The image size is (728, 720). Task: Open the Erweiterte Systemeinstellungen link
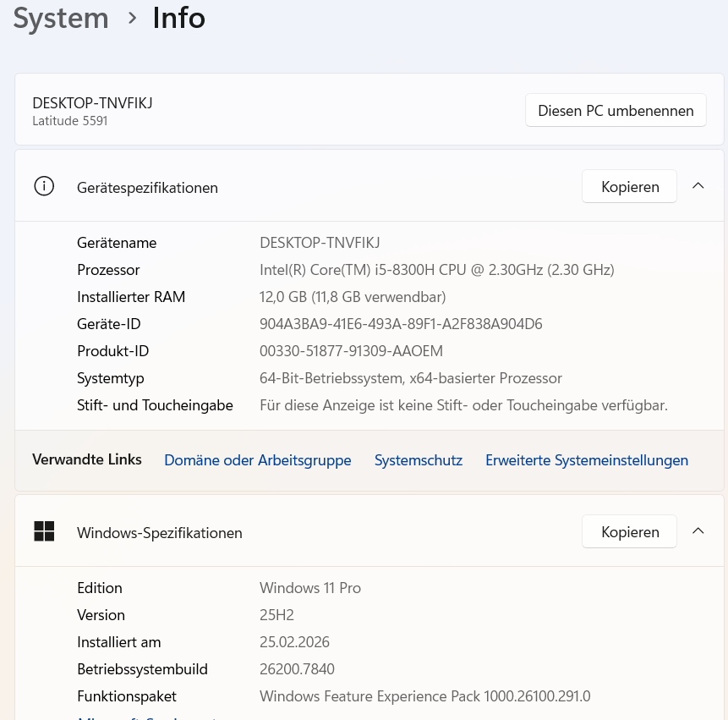(x=587, y=460)
